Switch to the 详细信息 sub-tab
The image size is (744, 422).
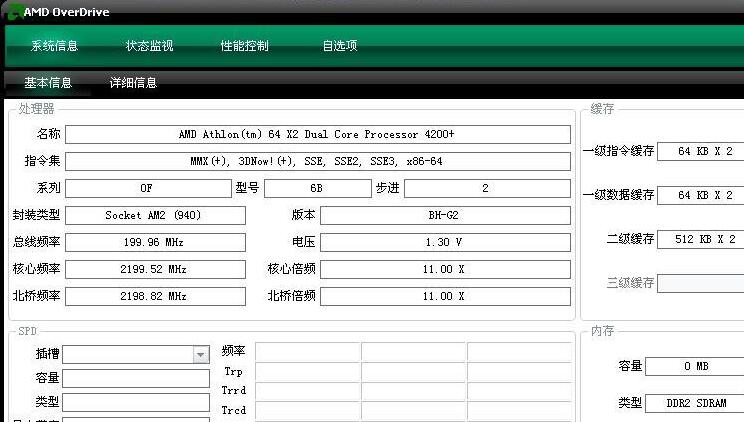(x=133, y=83)
